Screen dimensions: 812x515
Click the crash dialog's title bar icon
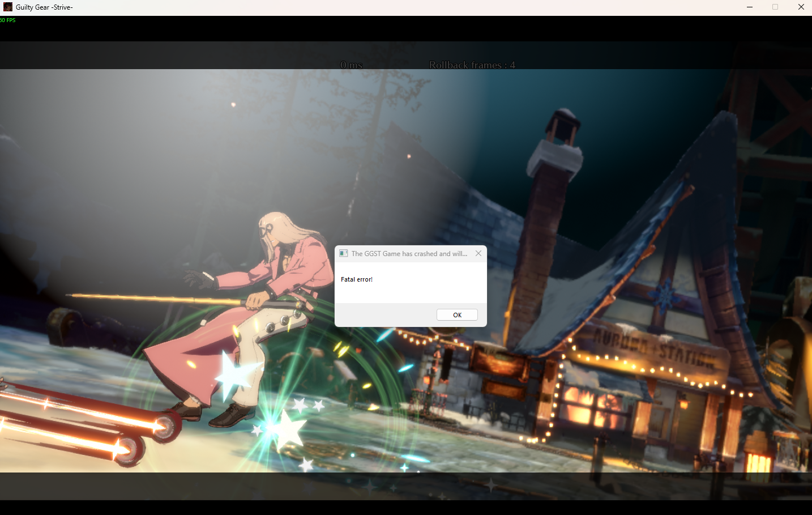(344, 253)
